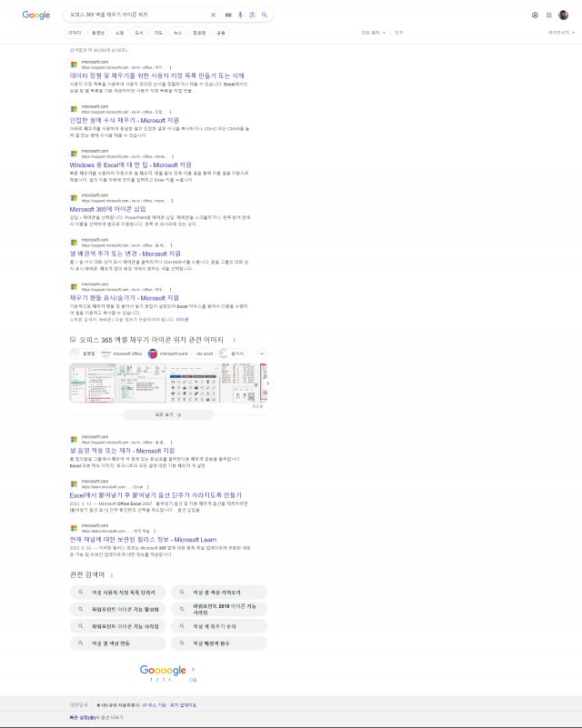Search related query '엑셀 색 채우기 수식'
The height and width of the screenshot is (728, 582).
tap(219, 627)
